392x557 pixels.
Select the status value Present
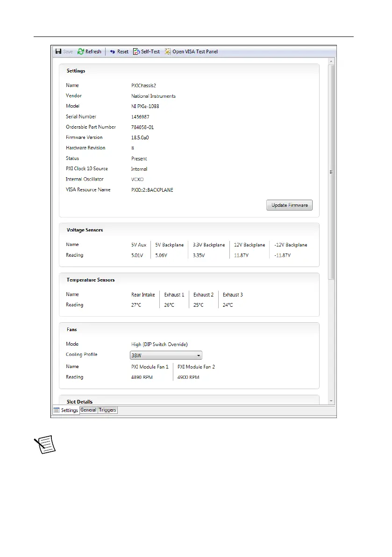(x=139, y=159)
